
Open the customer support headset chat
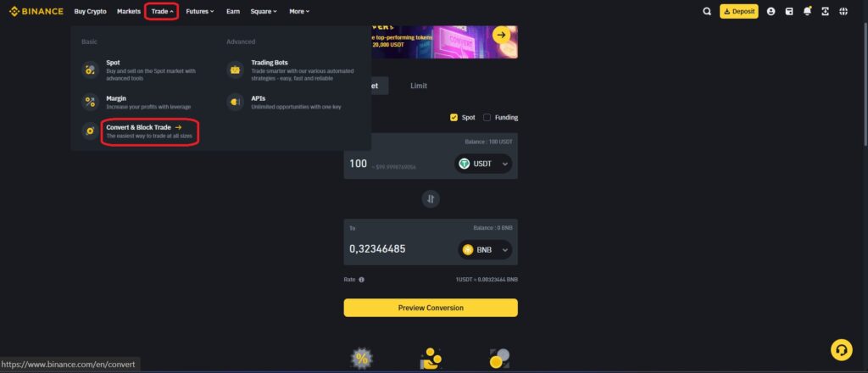tap(841, 350)
